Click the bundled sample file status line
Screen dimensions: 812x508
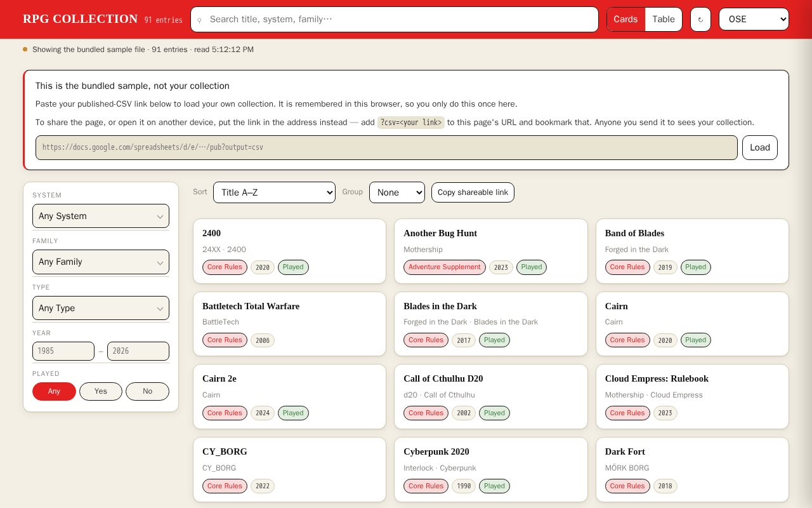pyautogui.click(x=143, y=50)
